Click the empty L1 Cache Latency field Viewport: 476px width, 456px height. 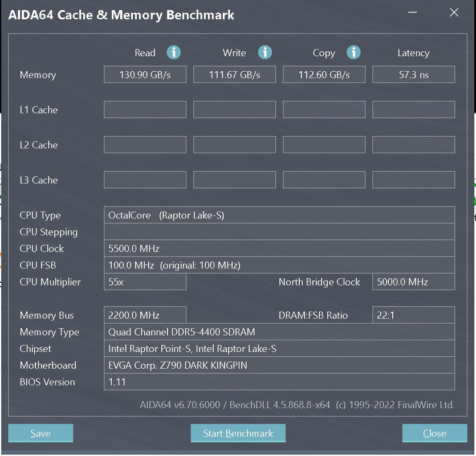[413, 109]
